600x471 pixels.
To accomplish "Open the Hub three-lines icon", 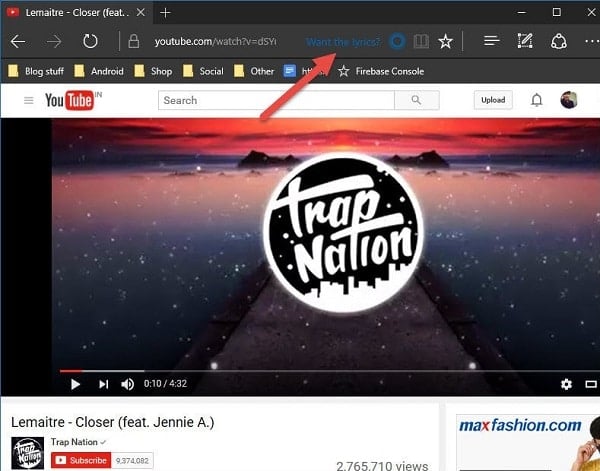I will pyautogui.click(x=492, y=41).
